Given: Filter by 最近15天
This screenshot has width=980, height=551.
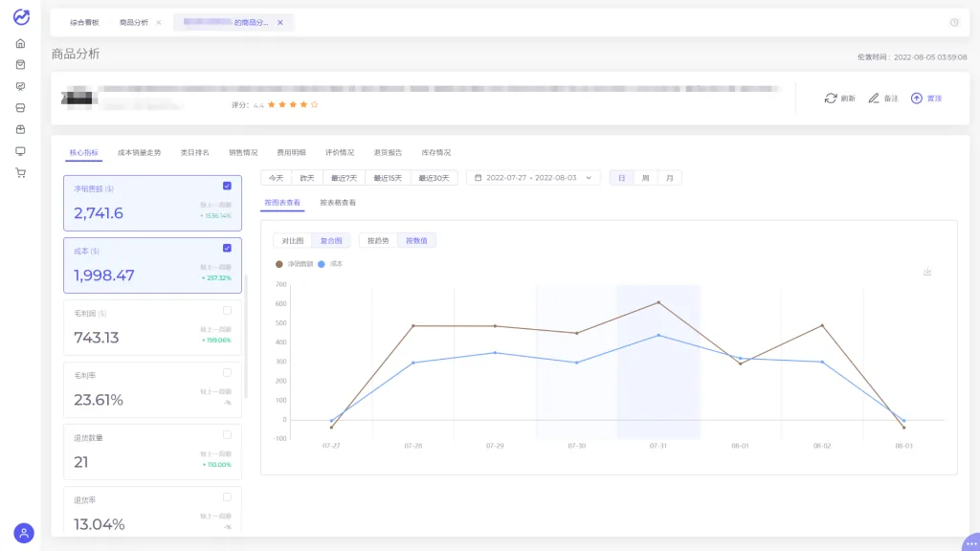Looking at the screenshot, I should [x=389, y=178].
